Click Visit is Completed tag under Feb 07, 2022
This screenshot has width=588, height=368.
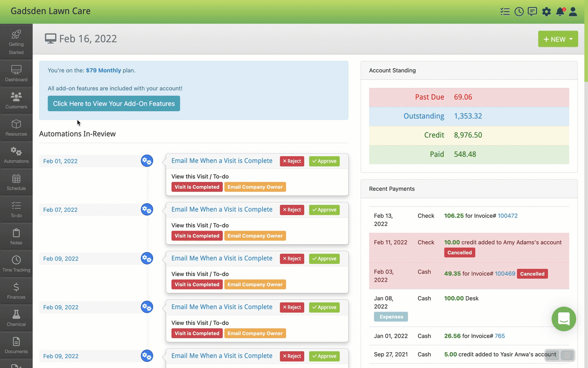(x=197, y=236)
